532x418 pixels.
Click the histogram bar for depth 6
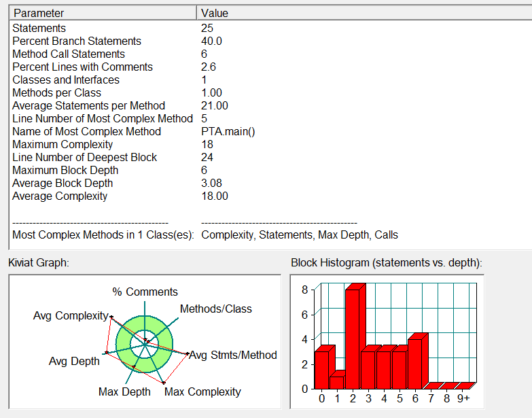(x=415, y=364)
